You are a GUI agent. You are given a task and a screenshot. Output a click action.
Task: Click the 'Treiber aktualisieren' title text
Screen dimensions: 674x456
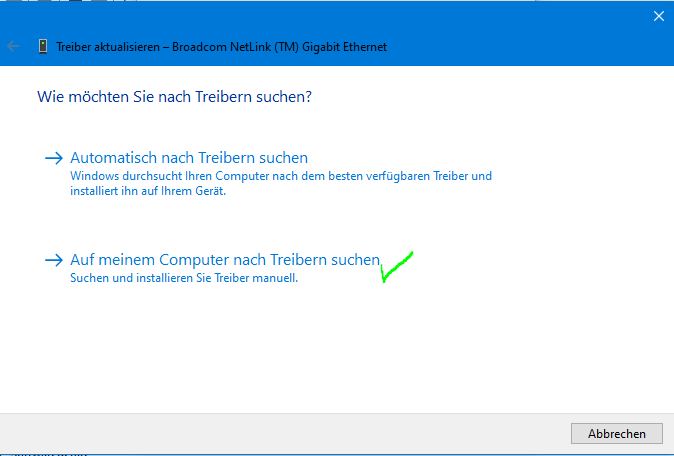pyautogui.click(x=108, y=47)
